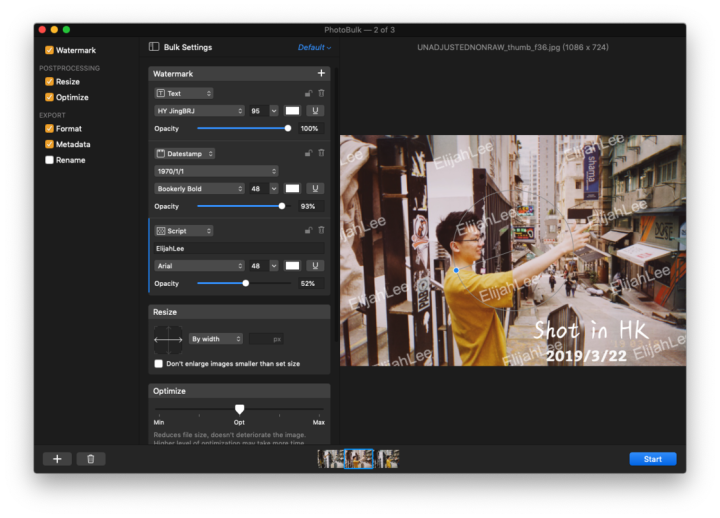Select the third image thumbnail
The image size is (720, 518).
click(x=388, y=459)
